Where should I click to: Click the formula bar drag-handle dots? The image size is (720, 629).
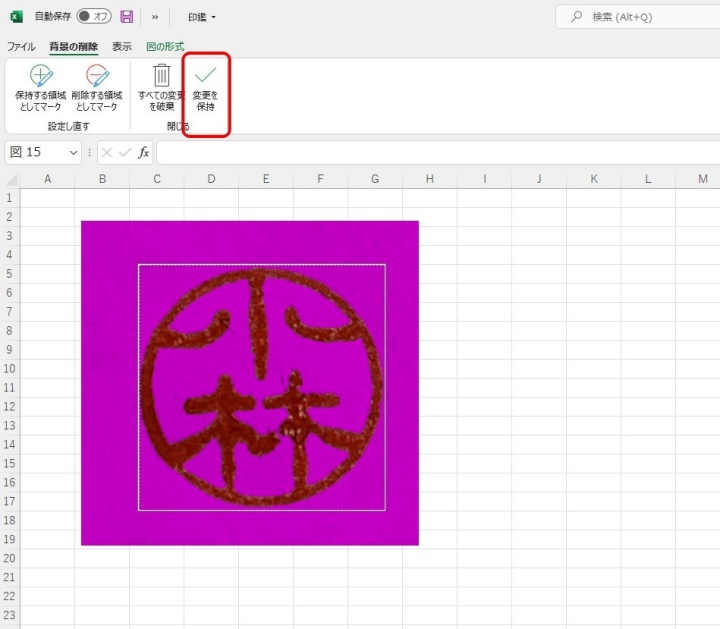click(89, 152)
